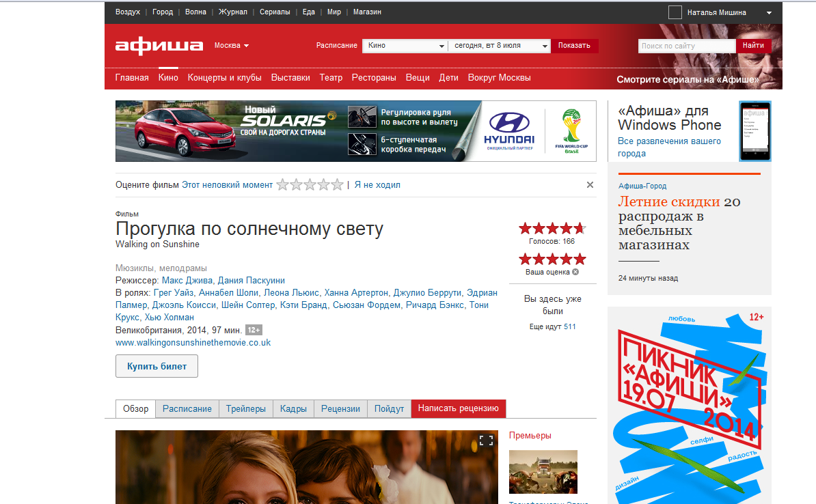
Task: Open Театр section
Action: pyautogui.click(x=331, y=77)
